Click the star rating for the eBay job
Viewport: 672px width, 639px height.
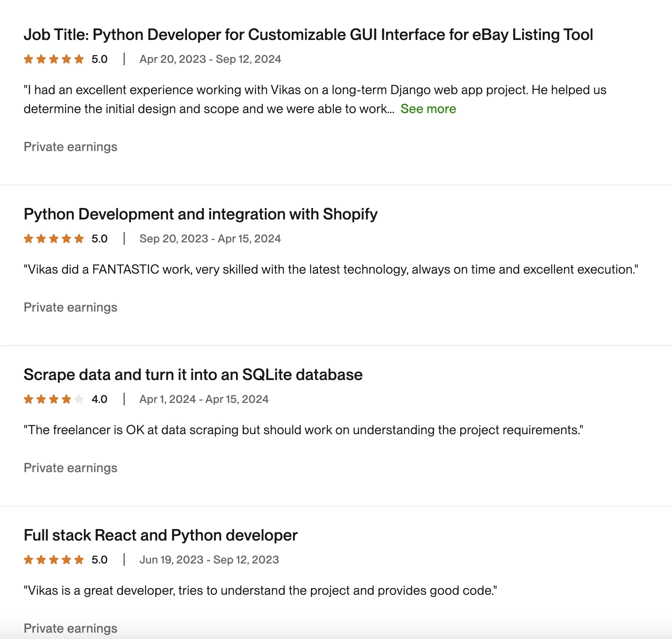[54, 59]
